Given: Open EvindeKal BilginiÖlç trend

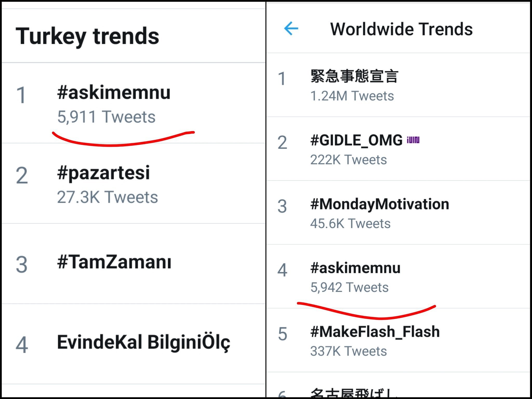Looking at the screenshot, I should (143, 342).
